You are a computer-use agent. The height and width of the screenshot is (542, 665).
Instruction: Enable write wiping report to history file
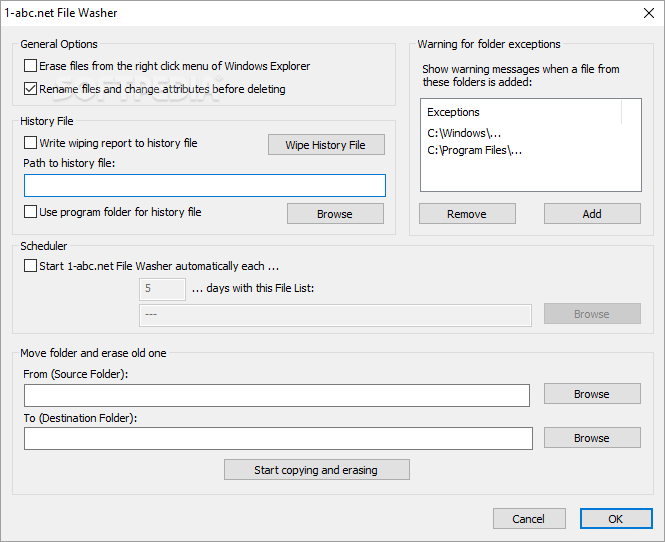click(x=31, y=142)
